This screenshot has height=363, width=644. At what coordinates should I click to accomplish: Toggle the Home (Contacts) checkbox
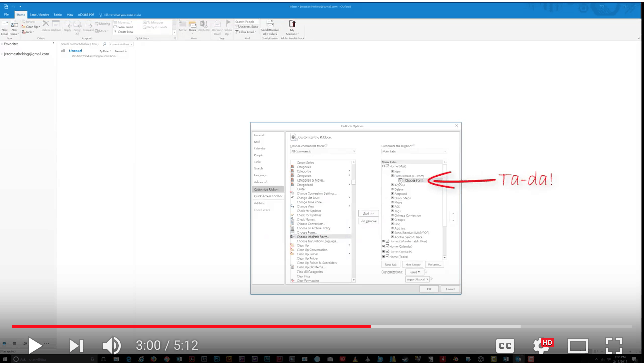[x=387, y=251]
